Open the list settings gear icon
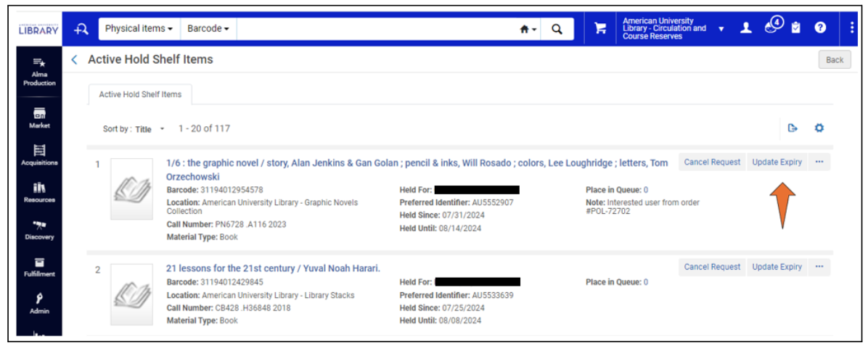868x348 pixels. coord(819,128)
